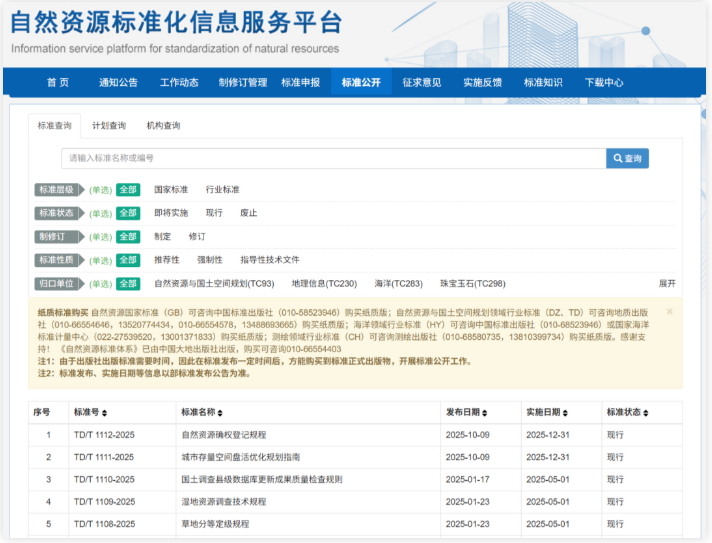This screenshot has width=712, height=543.
Task: Select 全部 option for 制修订 filter
Action: (128, 237)
